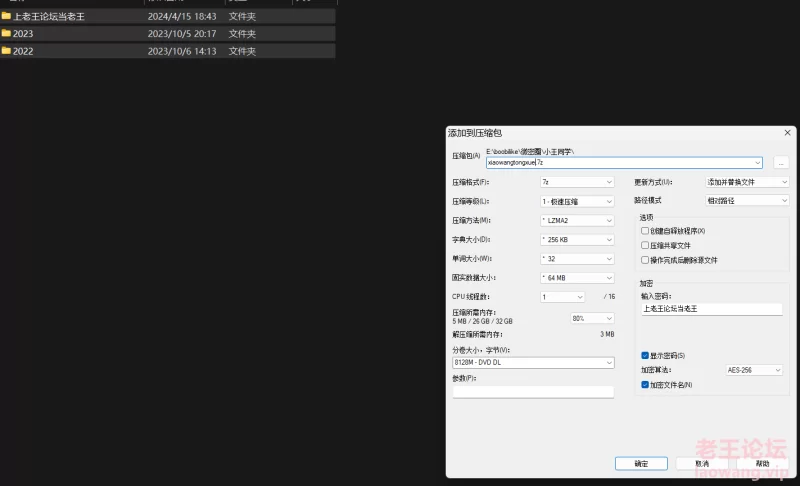Click the password input field
Image resolution: width=800 pixels, height=486 pixels.
(x=711, y=309)
